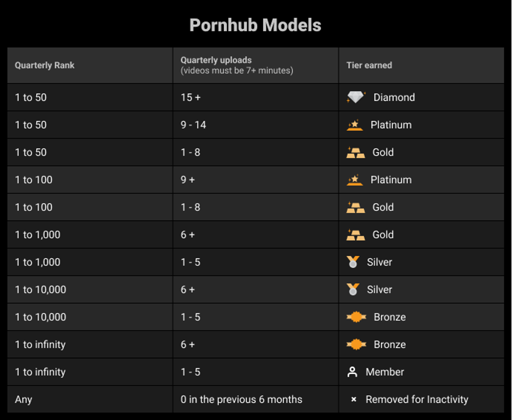Select the Platinum icon in the 9 + uploads row
Viewport: 512px width, 420px height.
354,180
